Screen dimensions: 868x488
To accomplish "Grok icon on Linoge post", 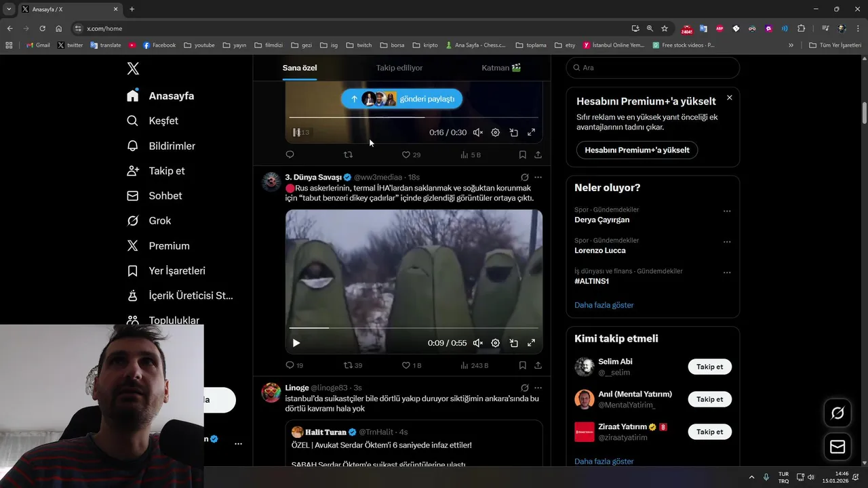I will [524, 388].
